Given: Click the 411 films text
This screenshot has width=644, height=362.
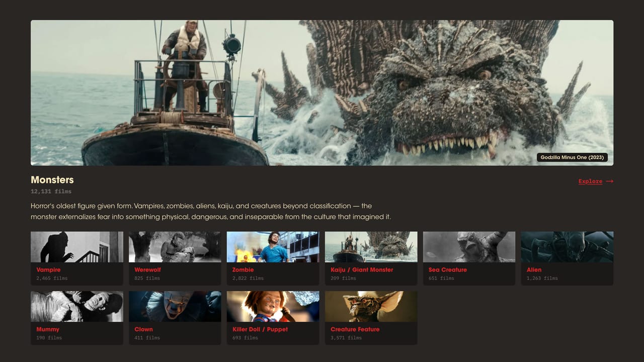Looking at the screenshot, I should point(147,338).
